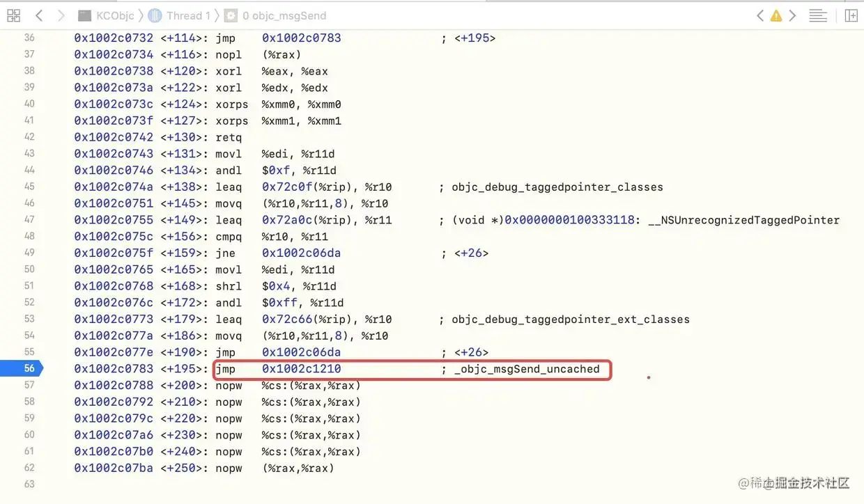Jump to previous issue with left arrow
Screen dimensions: 864x504
759,15
